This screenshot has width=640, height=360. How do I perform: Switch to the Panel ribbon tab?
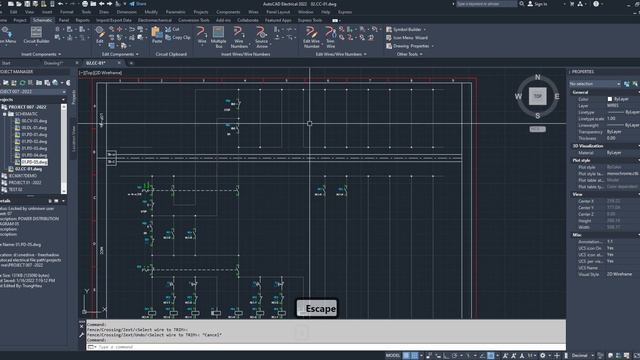(64, 20)
